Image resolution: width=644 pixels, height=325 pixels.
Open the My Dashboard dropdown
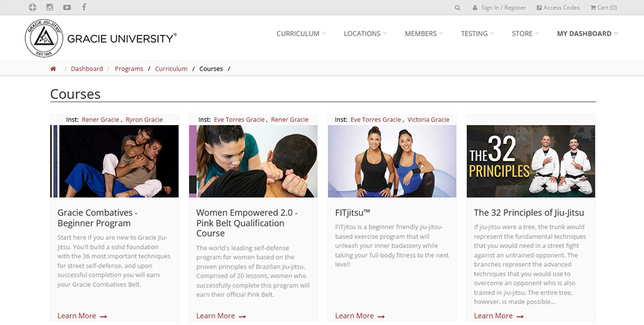[587, 34]
